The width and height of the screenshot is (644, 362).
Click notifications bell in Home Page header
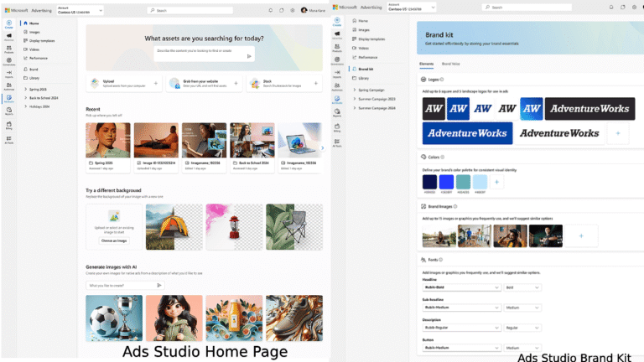point(270,10)
